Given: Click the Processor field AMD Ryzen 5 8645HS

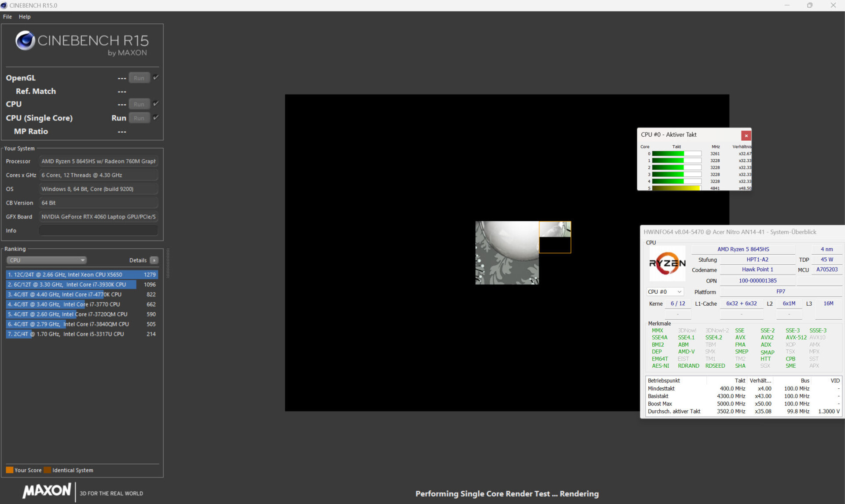Looking at the screenshot, I should click(99, 161).
